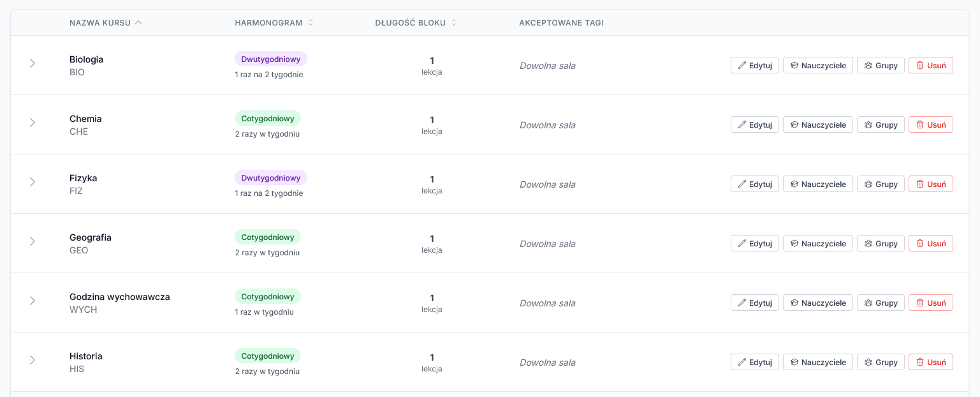Click the graduation cap icon for Fizyka
Screen dimensions: 980x397
794,184
